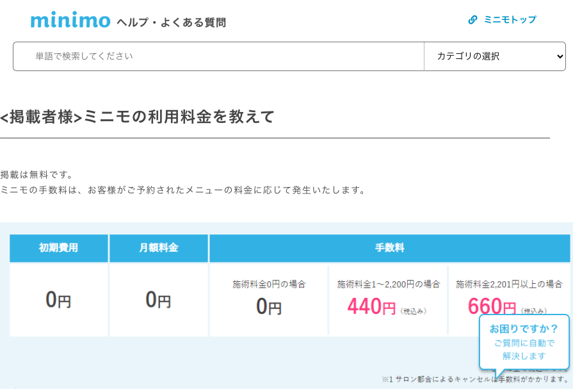Open the ミニモトップ link
This screenshot has width=573, height=392.
[510, 20]
